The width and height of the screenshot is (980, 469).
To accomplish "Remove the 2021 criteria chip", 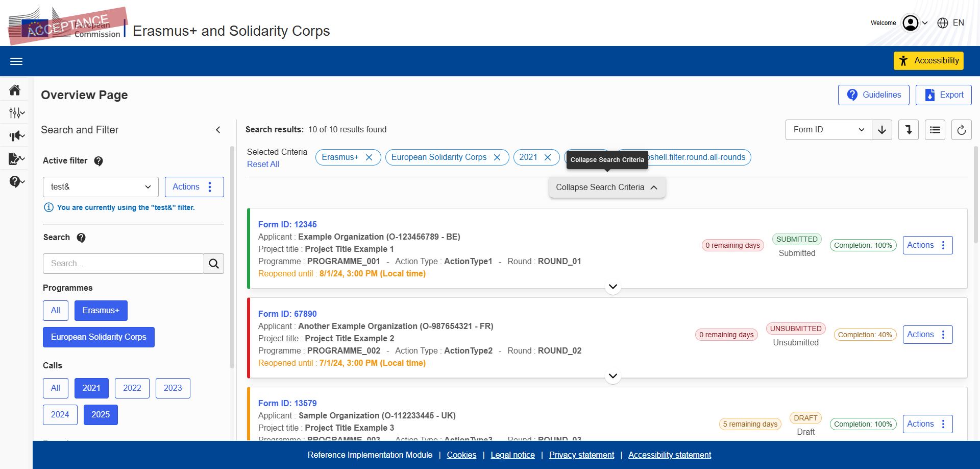I will [548, 157].
